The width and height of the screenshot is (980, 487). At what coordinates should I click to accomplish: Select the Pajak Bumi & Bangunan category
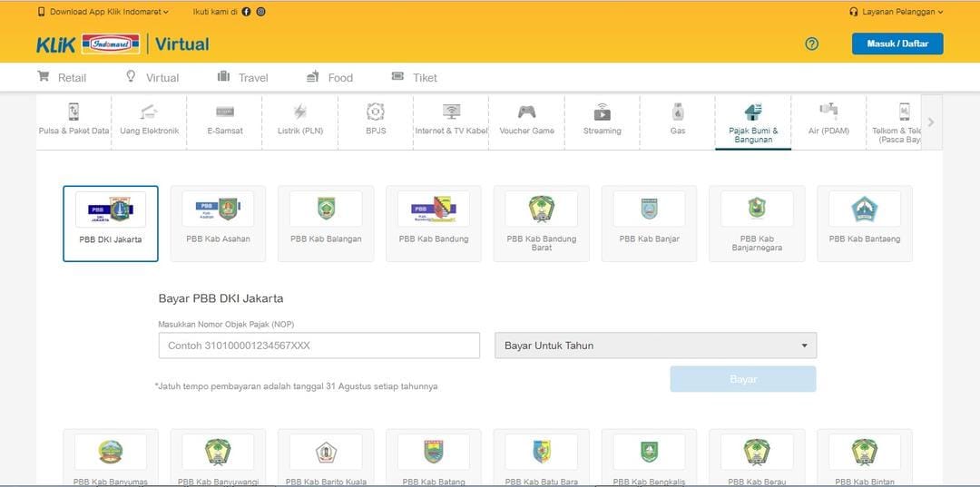click(x=753, y=122)
